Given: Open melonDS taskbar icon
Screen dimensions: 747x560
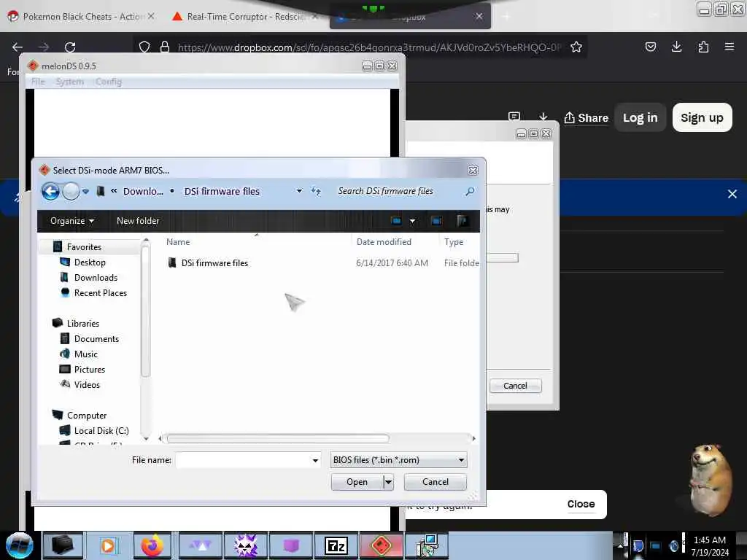Looking at the screenshot, I should tap(381, 545).
